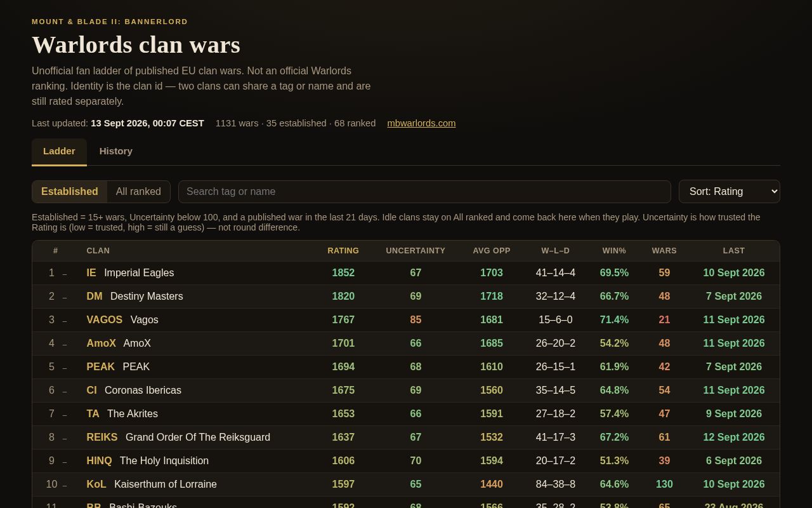This screenshot has height=508, width=812.
Task: Select Kaiserthum of Lorraine clan name
Action: tap(166, 485)
